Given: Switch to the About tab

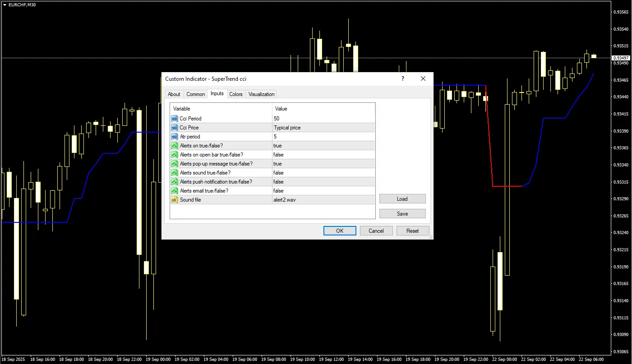Looking at the screenshot, I should point(174,94).
